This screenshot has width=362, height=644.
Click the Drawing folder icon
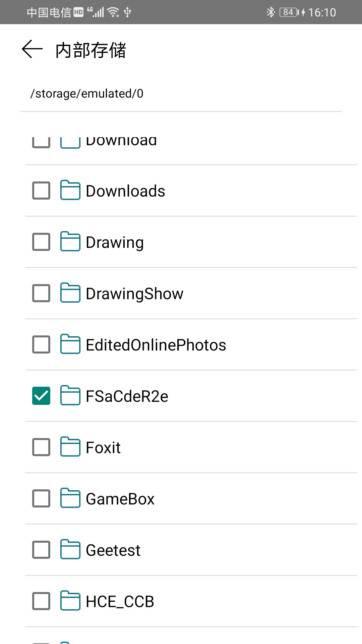[70, 242]
